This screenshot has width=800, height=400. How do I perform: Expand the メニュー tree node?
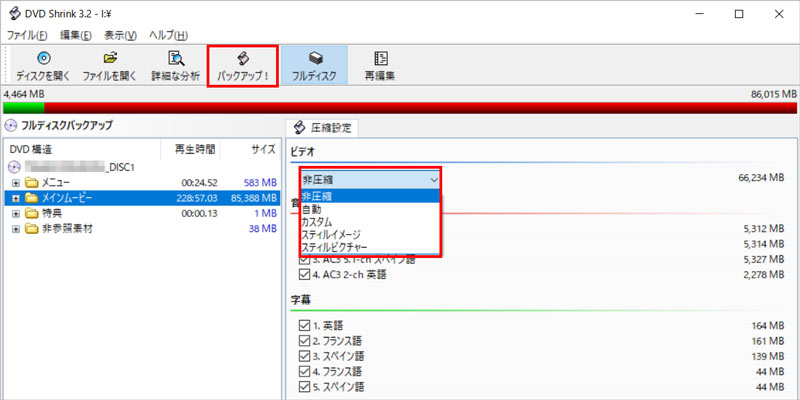(16, 183)
